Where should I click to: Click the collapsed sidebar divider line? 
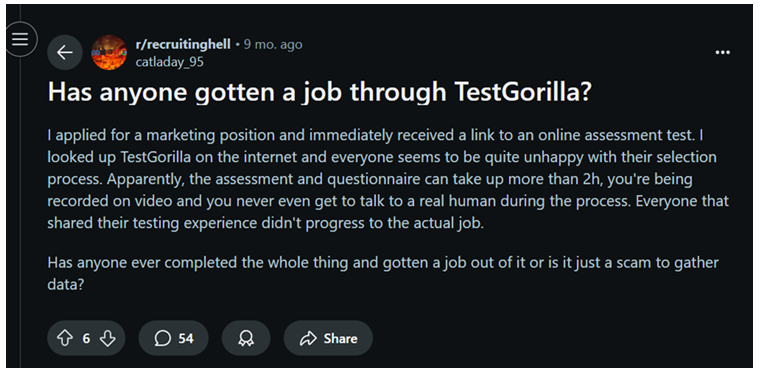[x=20, y=213]
